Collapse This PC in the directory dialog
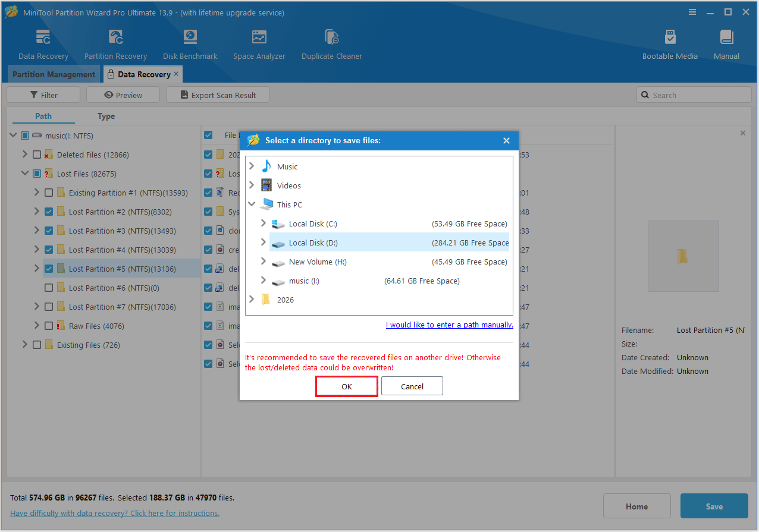This screenshot has height=532, width=759. [252, 204]
